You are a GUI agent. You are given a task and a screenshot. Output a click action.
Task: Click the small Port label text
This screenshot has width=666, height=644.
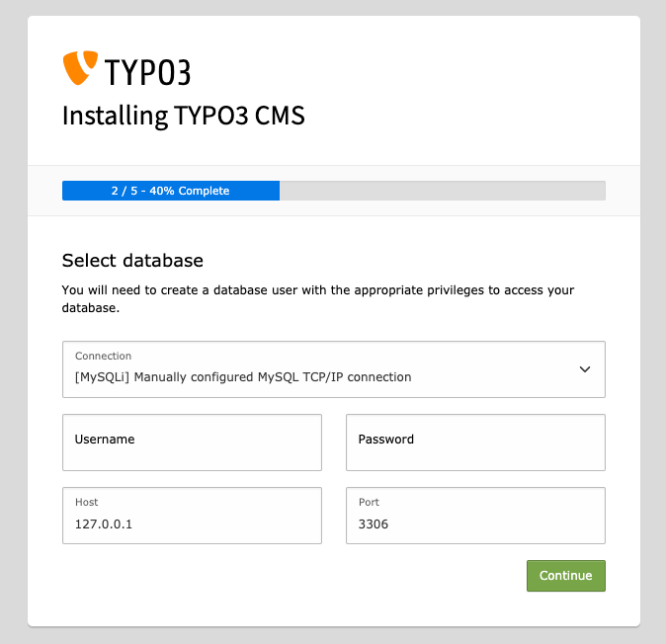(x=369, y=502)
